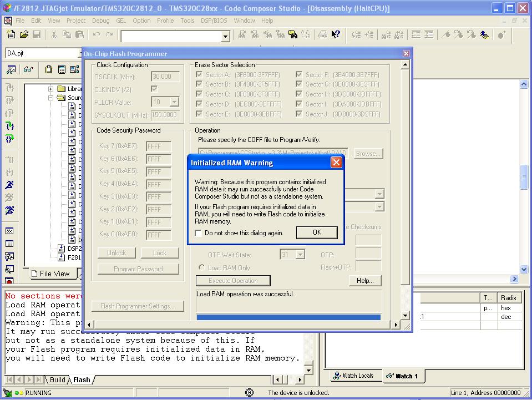This screenshot has height=400, width=532.
Task: Click Flash Programmer scroll-down arrow
Action: coord(405,315)
